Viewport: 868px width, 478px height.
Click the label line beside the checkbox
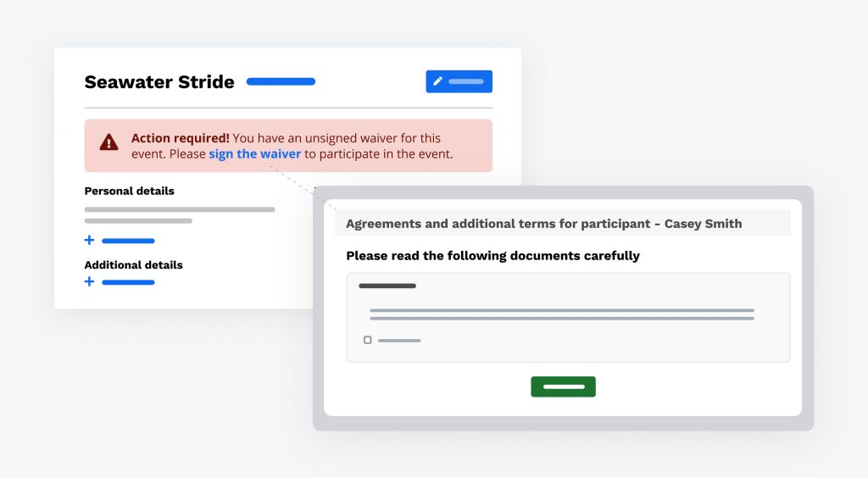point(399,341)
